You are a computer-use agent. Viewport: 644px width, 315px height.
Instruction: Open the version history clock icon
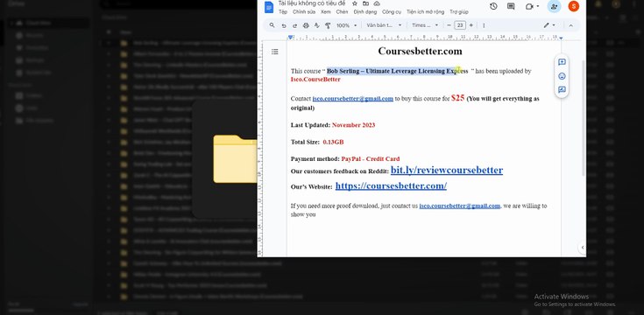click(x=493, y=6)
